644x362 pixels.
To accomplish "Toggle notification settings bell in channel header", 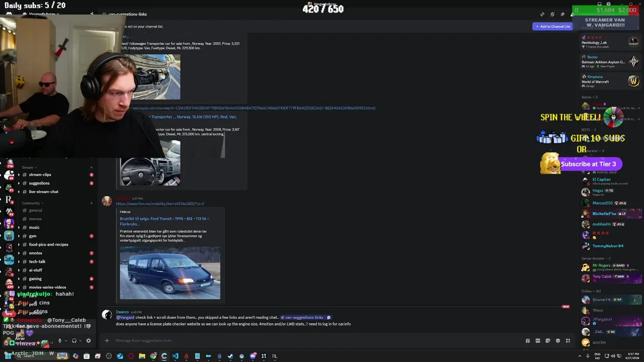I will [552, 14].
